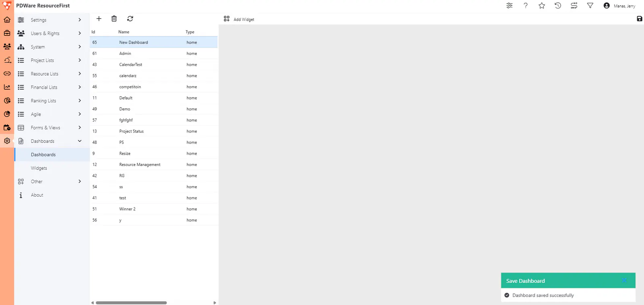
Task: Click the user account avatar icon
Action: coord(607,6)
